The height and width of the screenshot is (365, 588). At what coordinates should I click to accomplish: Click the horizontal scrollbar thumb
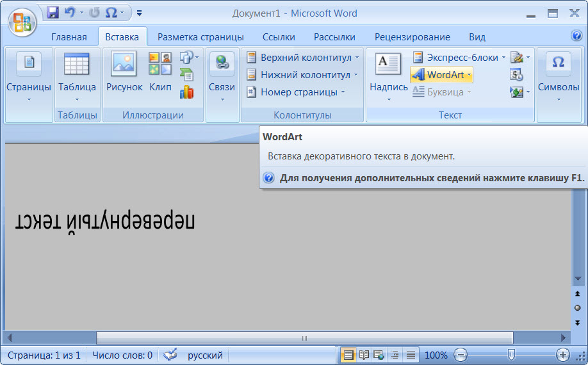[304, 338]
